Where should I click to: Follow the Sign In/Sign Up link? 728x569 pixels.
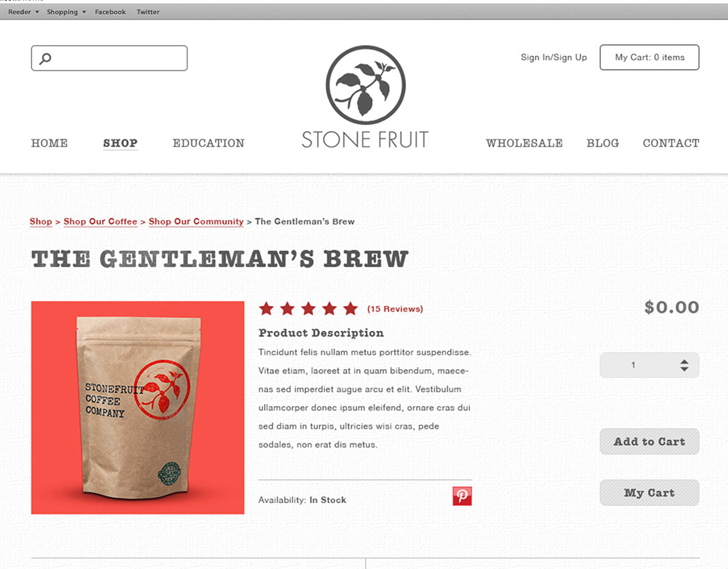[553, 58]
